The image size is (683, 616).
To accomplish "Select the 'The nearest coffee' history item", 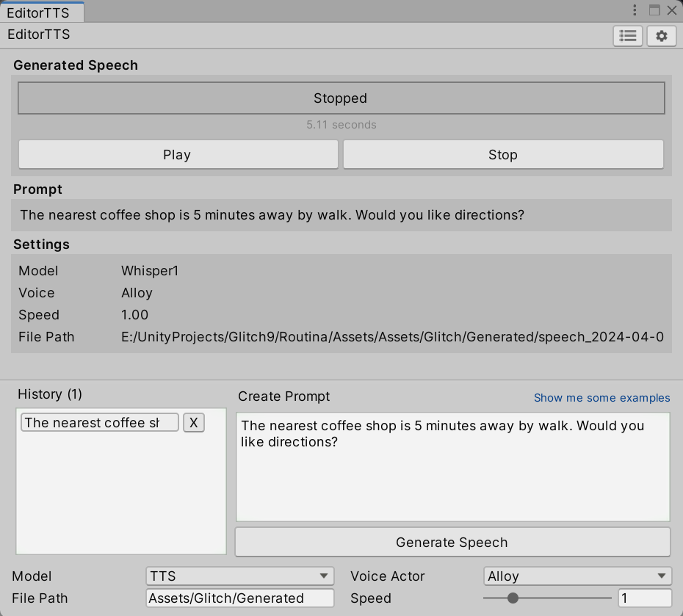I will [x=99, y=423].
